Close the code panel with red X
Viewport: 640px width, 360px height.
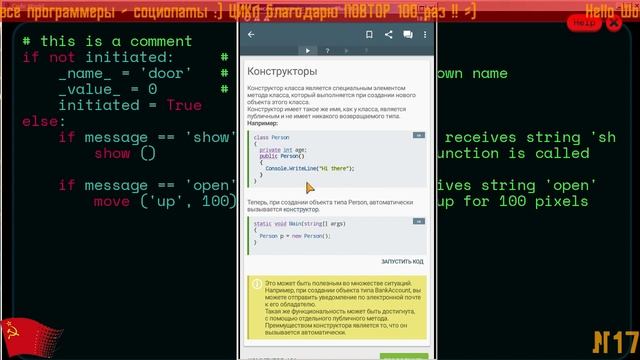[x=614, y=23]
